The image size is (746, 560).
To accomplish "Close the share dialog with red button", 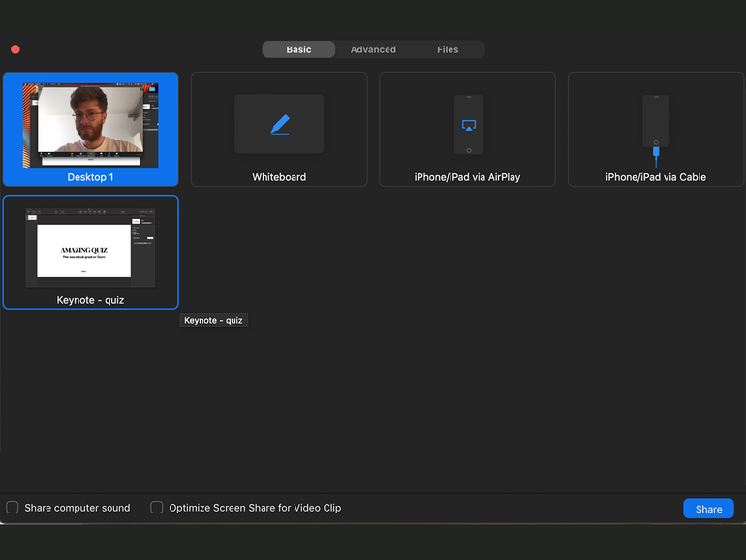I will [x=16, y=49].
